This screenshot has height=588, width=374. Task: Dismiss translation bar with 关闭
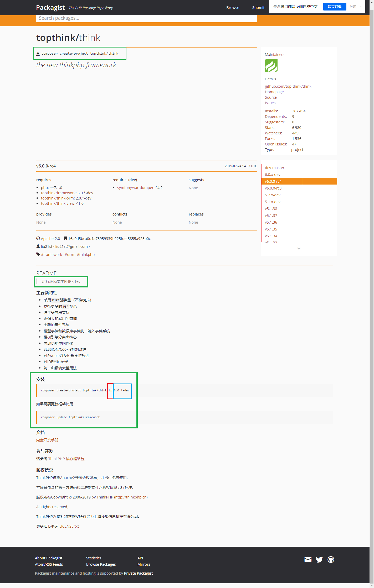point(353,7)
